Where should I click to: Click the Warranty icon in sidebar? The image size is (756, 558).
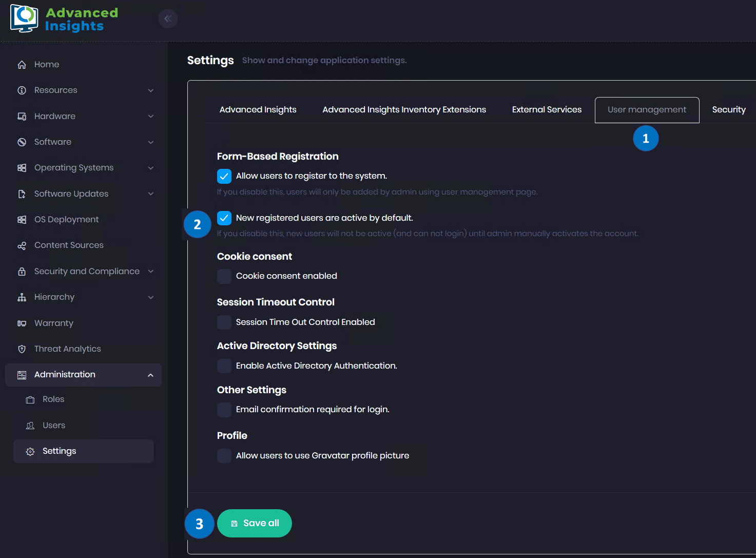[x=22, y=323]
